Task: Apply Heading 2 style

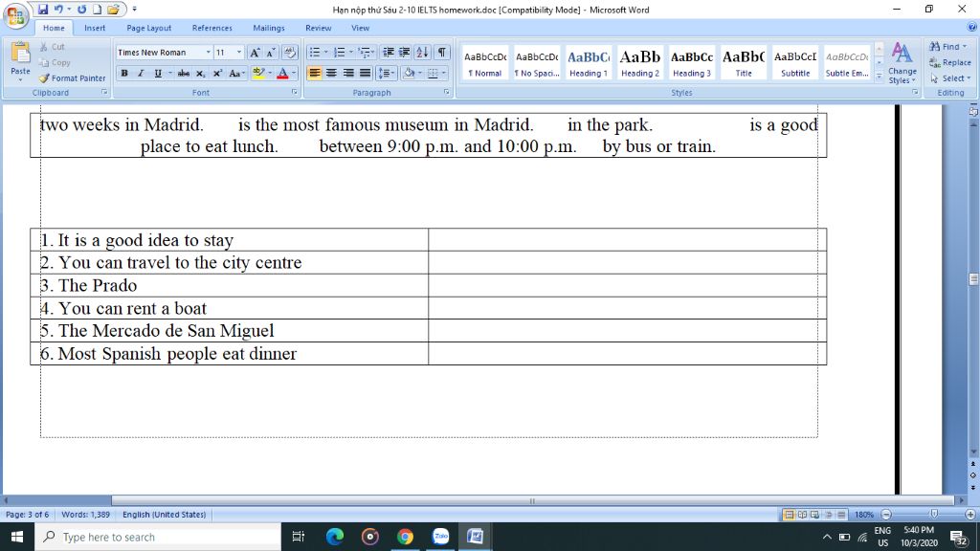Action: [640, 62]
